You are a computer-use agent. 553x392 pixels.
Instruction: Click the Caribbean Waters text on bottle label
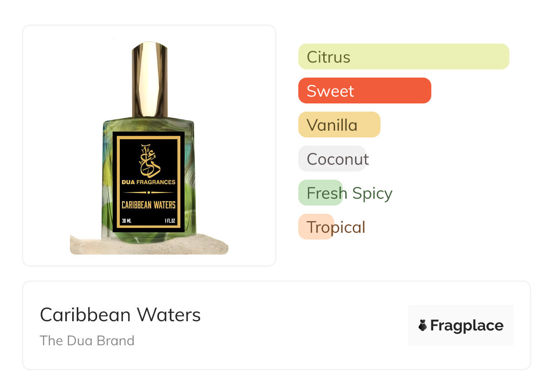click(x=148, y=205)
